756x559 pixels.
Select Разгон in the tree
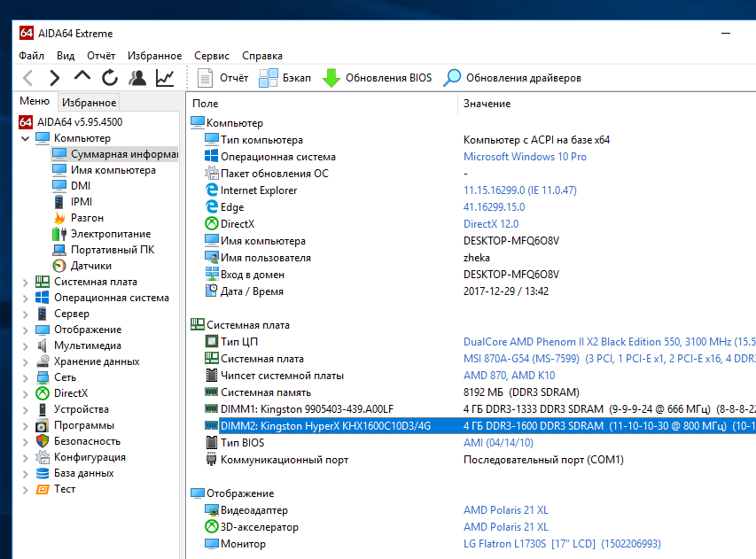(87, 218)
